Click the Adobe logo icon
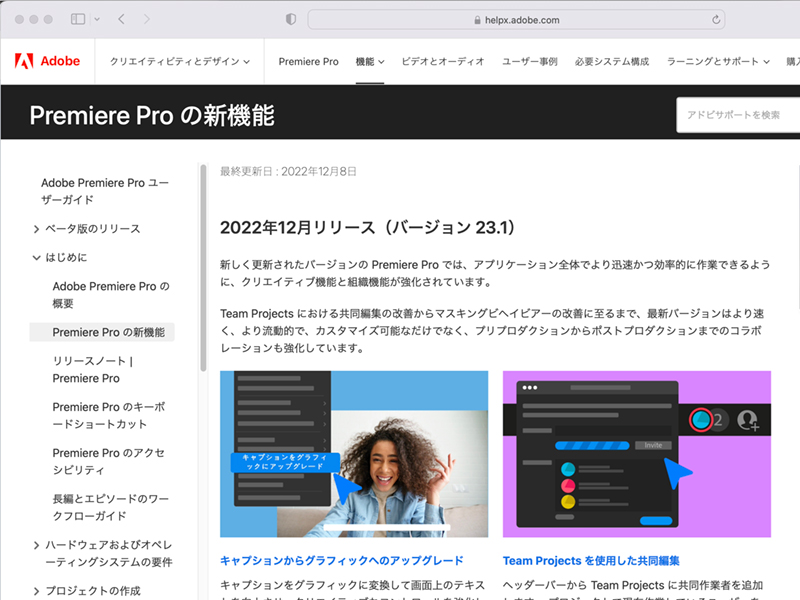The height and width of the screenshot is (600, 800). 24,61
